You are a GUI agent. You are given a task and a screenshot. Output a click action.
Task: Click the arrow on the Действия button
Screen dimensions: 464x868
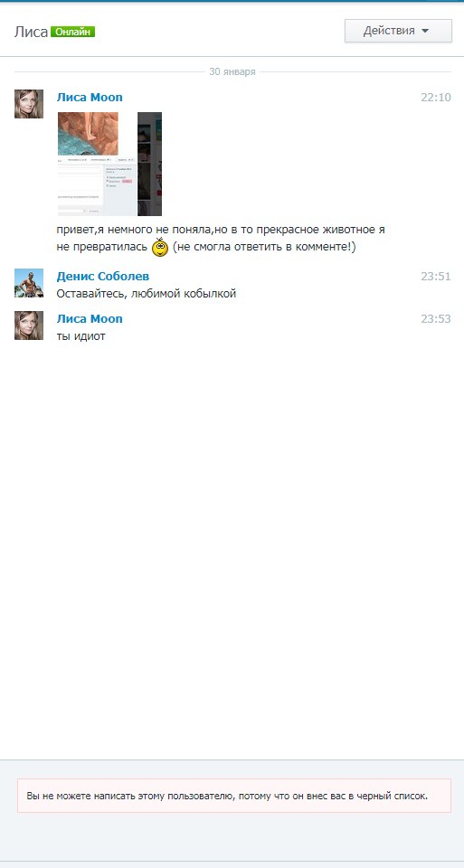pos(425,32)
